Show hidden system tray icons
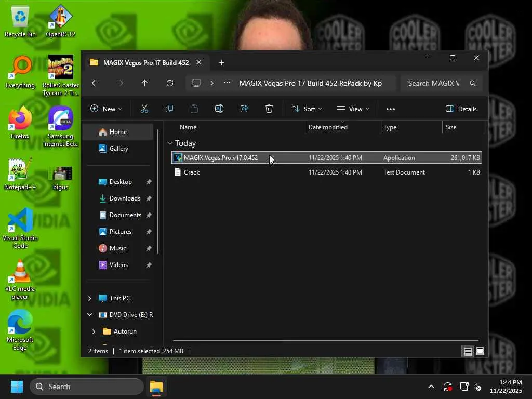 [431, 387]
